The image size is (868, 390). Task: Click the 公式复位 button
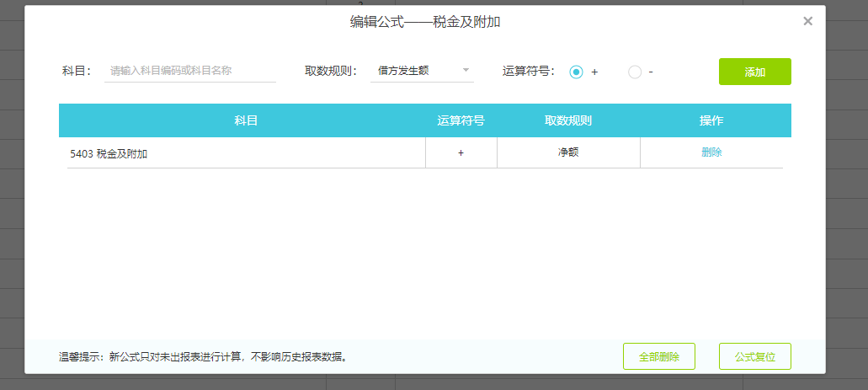[754, 356]
